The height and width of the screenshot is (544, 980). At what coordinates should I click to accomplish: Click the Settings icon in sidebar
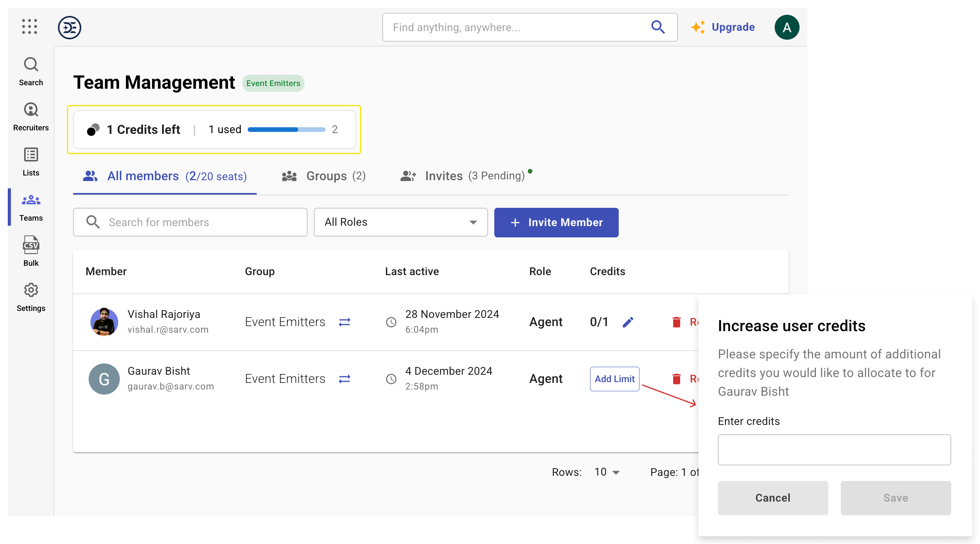[31, 290]
